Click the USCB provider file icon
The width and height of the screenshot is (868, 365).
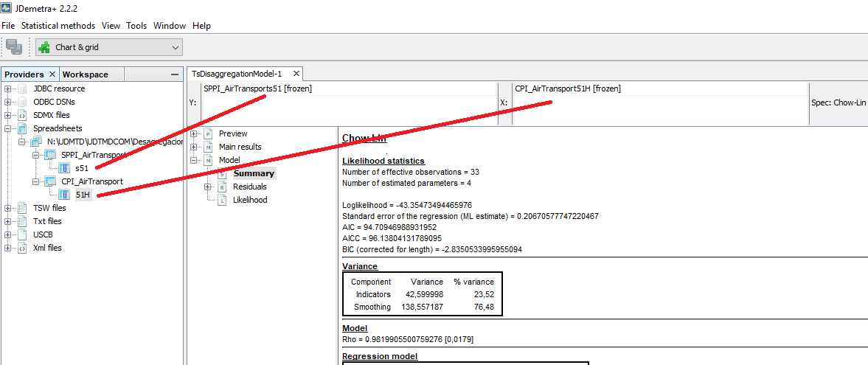[x=22, y=234]
